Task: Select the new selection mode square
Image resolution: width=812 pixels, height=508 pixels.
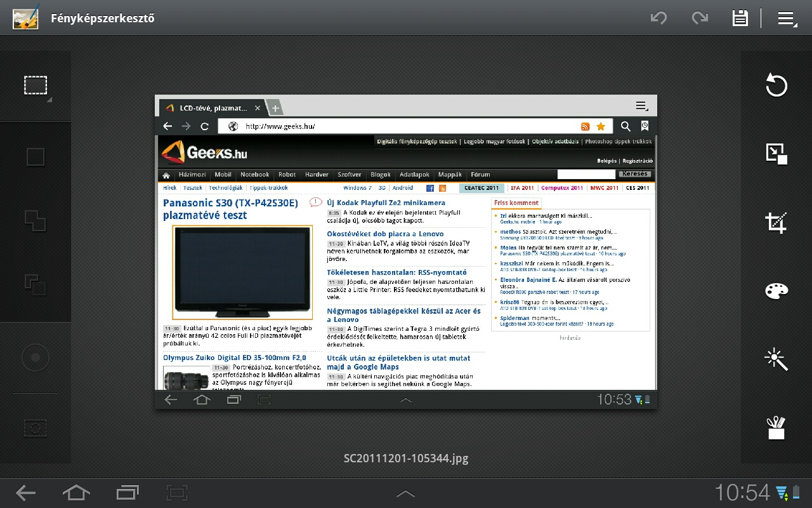Action: click(x=36, y=156)
